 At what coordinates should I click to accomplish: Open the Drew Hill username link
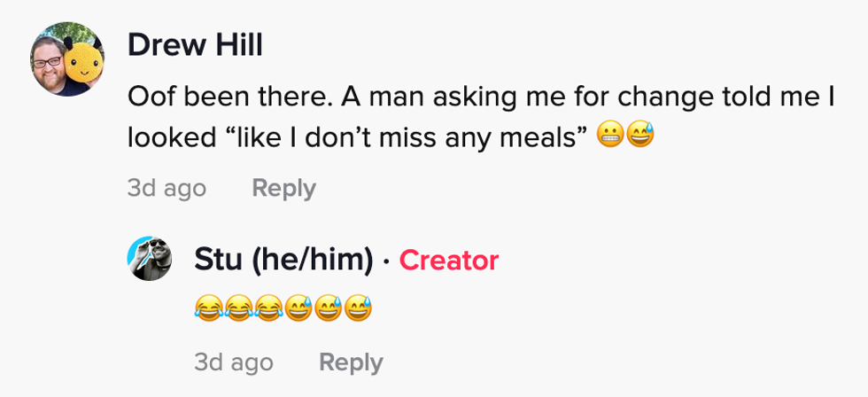pyautogui.click(x=195, y=45)
